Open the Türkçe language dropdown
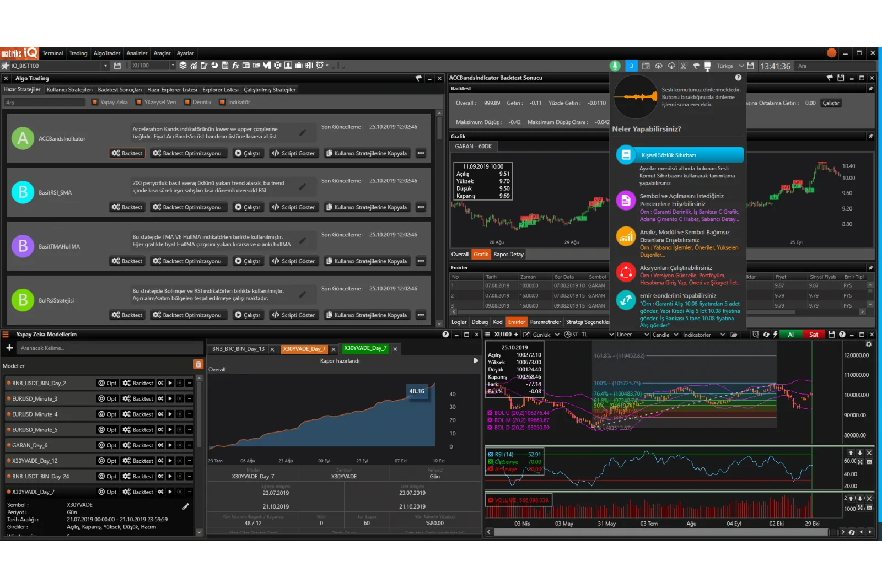Viewport: 882px width, 588px height. click(729, 66)
